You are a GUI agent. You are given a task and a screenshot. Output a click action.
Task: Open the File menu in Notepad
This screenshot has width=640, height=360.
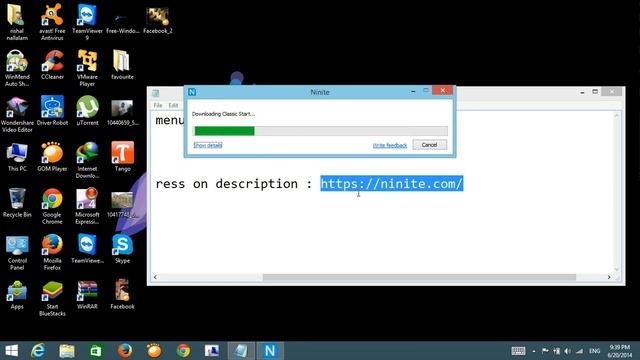coord(158,105)
